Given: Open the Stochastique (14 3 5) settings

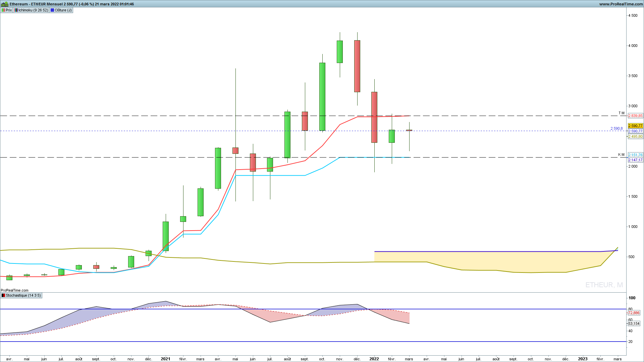Looking at the screenshot, I should coord(21,295).
